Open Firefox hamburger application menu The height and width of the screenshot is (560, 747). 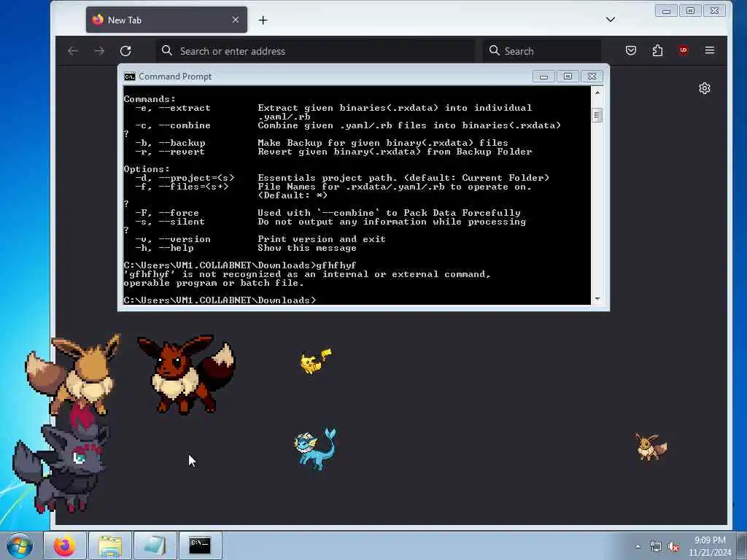[709, 50]
